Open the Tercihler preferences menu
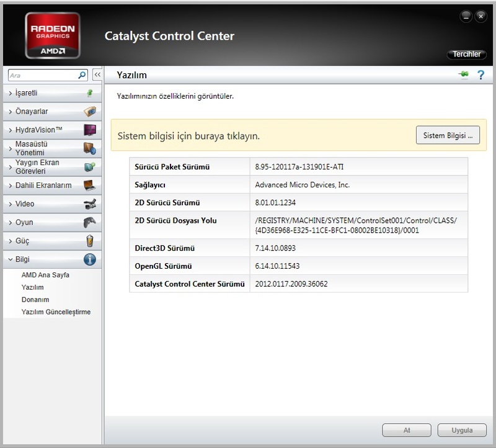 click(x=467, y=54)
